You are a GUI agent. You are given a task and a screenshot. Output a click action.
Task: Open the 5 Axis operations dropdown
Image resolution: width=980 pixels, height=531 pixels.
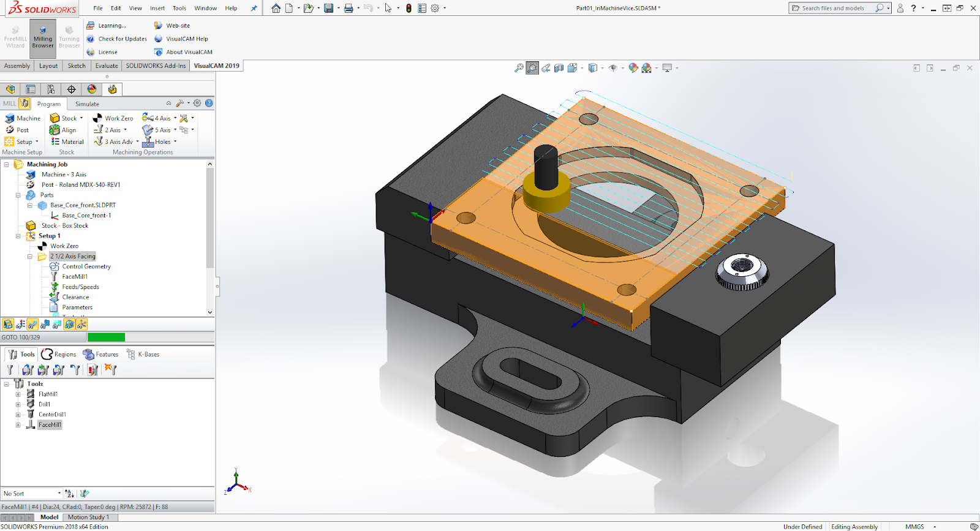pos(175,130)
